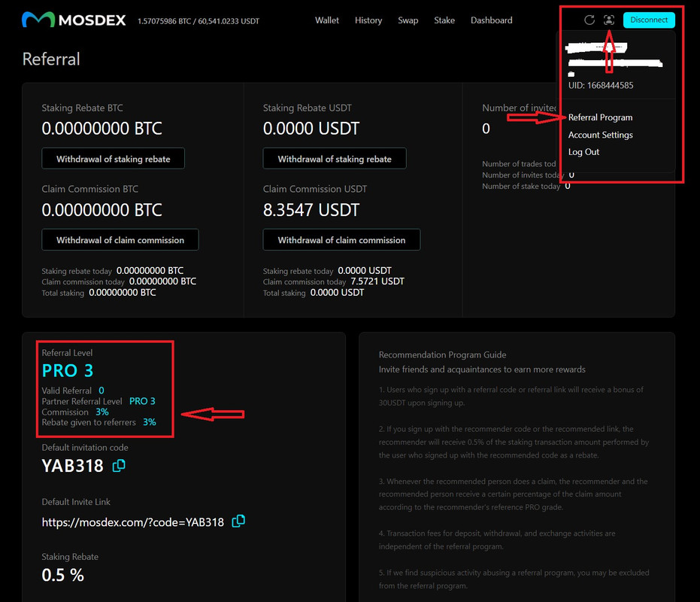
Task: Click the Valid Referral 0 value
Action: (x=102, y=390)
